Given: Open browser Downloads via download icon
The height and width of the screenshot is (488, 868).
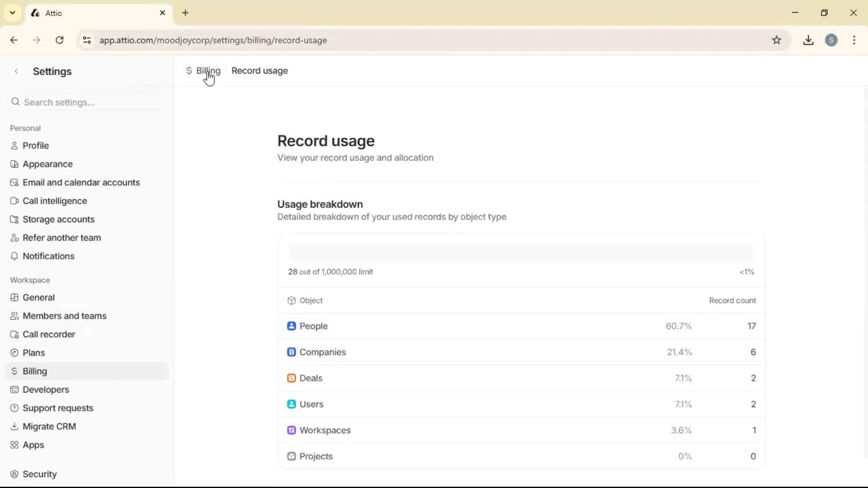Looking at the screenshot, I should click(808, 40).
